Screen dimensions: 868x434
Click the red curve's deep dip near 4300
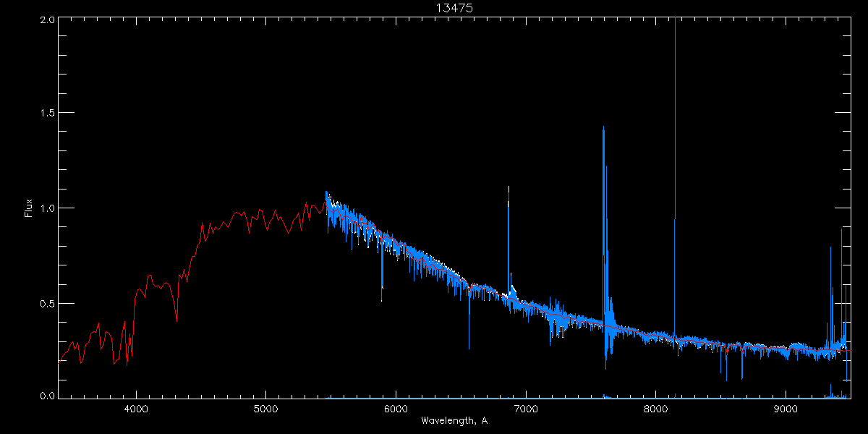point(176,320)
